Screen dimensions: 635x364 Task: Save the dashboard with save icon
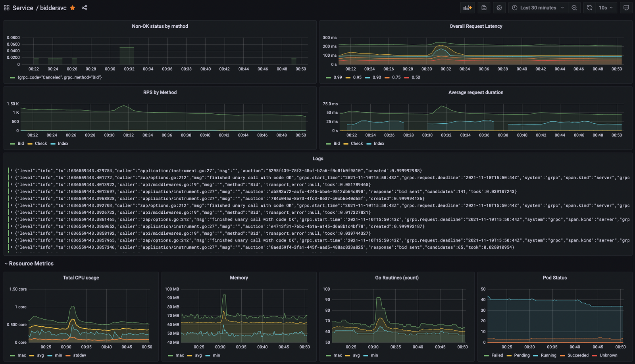(x=484, y=8)
